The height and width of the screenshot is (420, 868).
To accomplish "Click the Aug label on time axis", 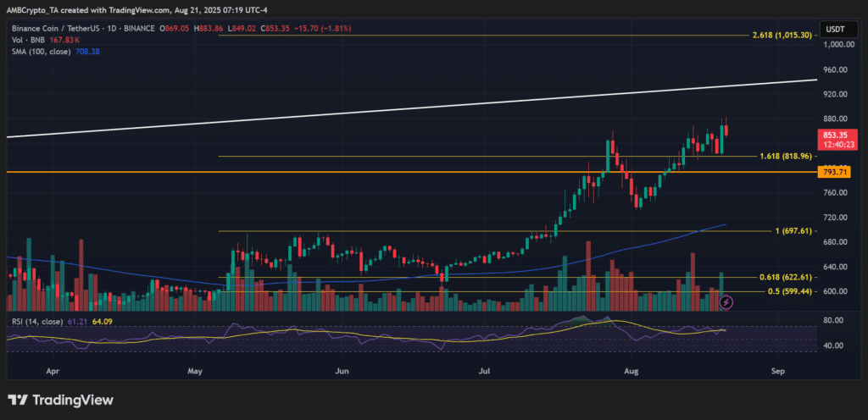I will coord(628,372).
